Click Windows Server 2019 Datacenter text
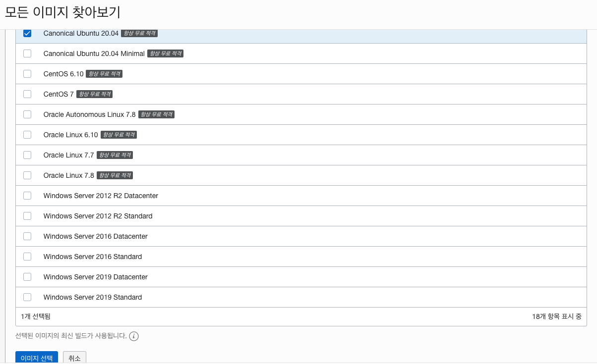The image size is (597, 364). pyautogui.click(x=95, y=277)
